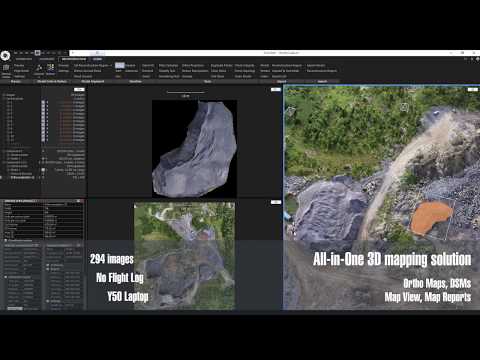Maximize the RealityCapture window
480x360 pixels.
462,53
